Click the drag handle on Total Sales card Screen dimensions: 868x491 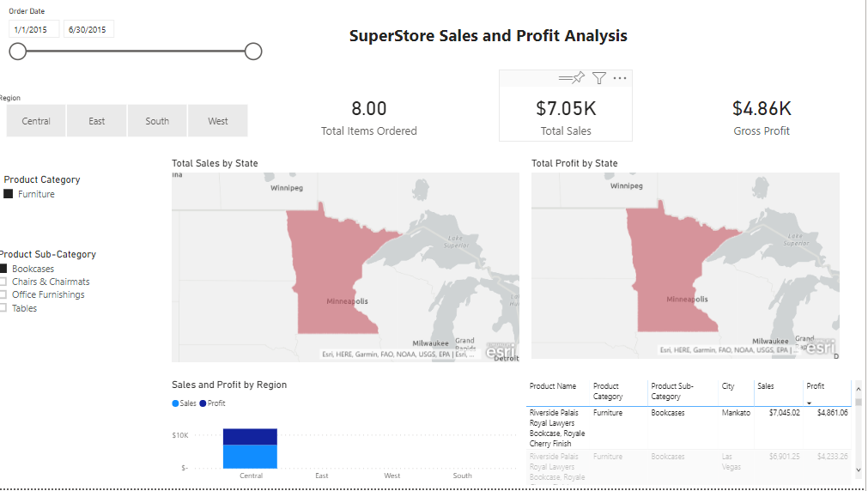(x=565, y=79)
